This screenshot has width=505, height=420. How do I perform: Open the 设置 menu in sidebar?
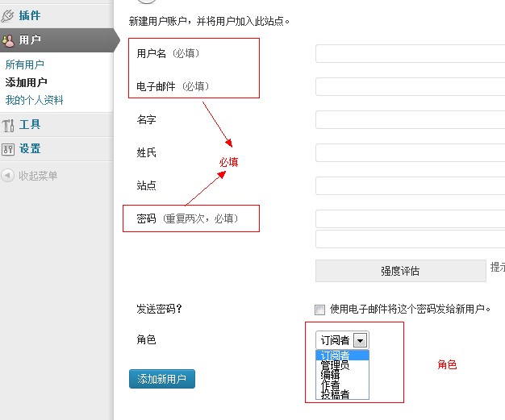(31, 149)
